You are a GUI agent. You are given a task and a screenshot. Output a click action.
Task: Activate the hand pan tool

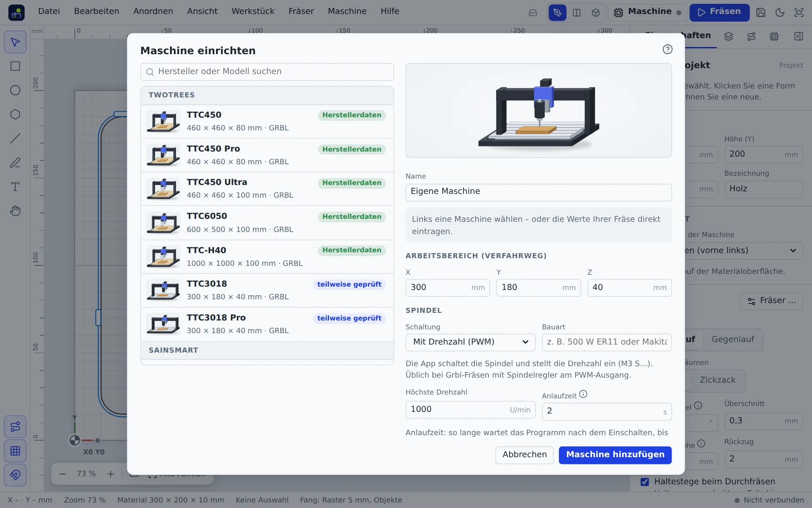15,211
